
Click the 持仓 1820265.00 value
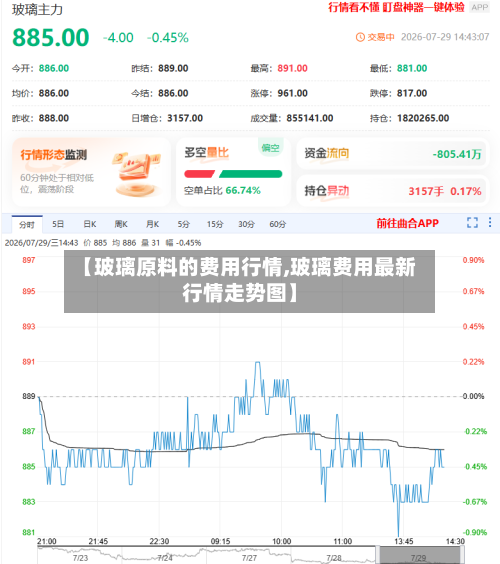(423, 118)
